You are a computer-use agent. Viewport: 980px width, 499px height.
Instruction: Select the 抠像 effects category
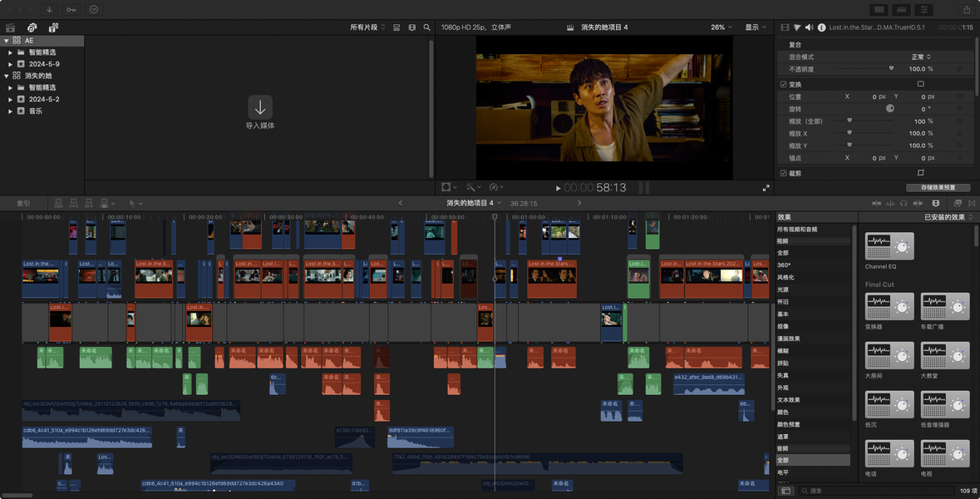(782, 326)
